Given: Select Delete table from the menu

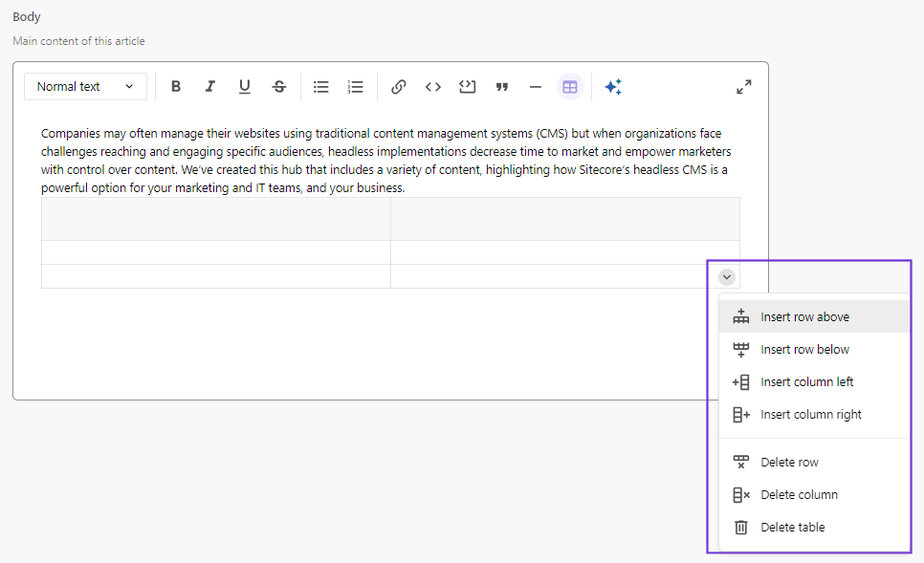Looking at the screenshot, I should click(x=814, y=527).
